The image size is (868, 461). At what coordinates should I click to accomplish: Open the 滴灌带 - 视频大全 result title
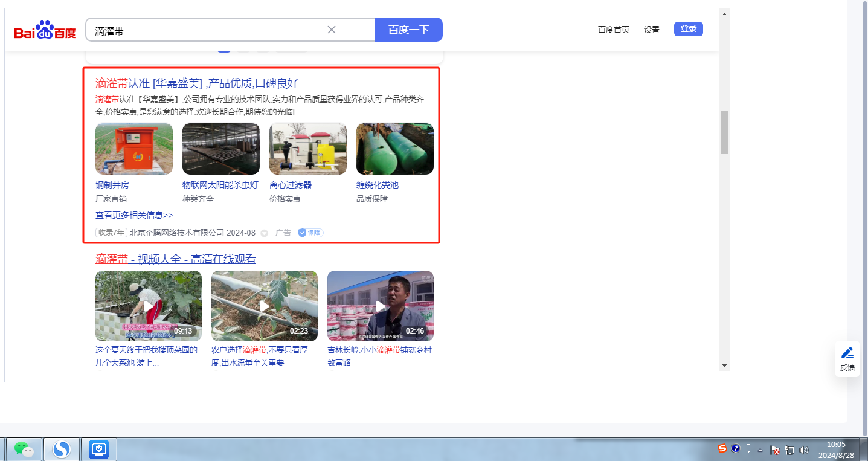coord(176,259)
